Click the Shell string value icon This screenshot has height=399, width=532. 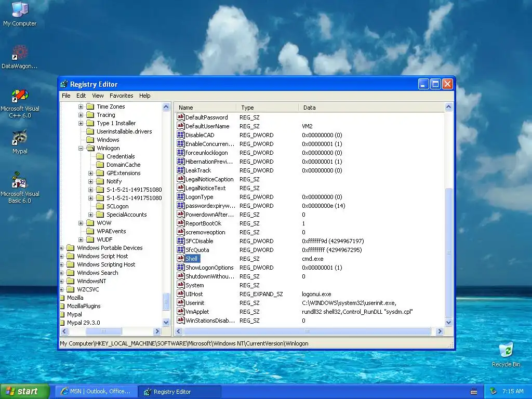point(180,258)
